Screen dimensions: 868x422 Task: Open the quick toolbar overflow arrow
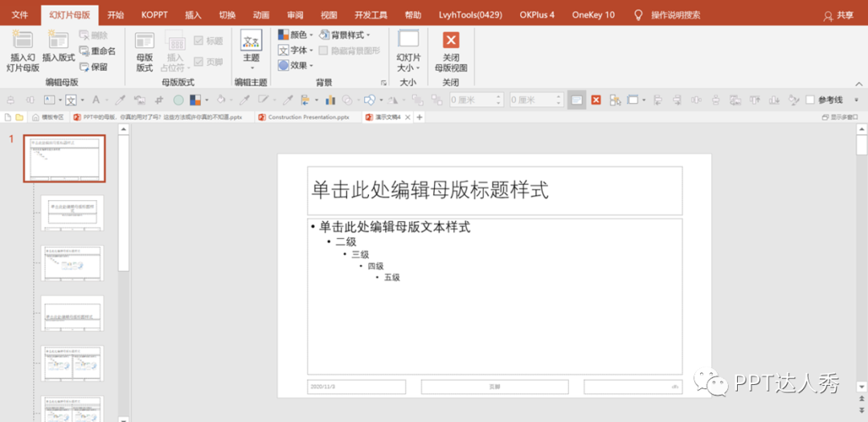point(857,100)
